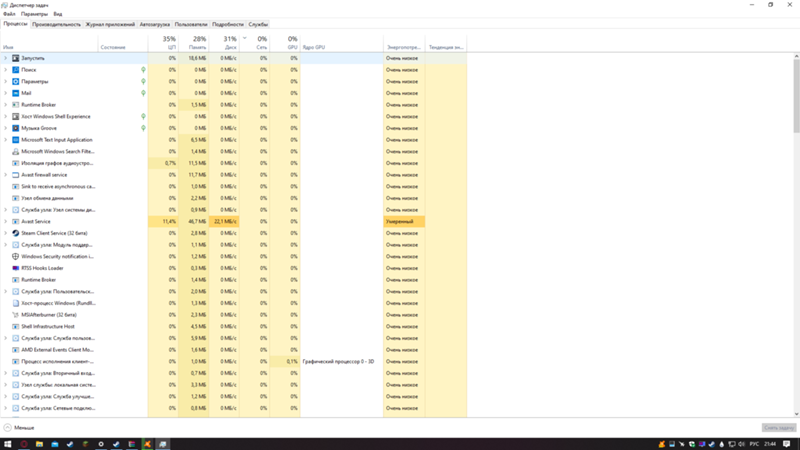Screen dimensions: 800x450
Task: Switch to Автозагрузка tab
Action: tap(155, 24)
